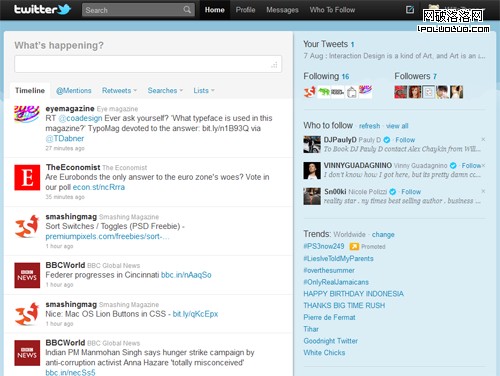Open #OnlyRealJamaicans trend
Image resolution: width=500 pixels, height=376 pixels.
point(336,282)
